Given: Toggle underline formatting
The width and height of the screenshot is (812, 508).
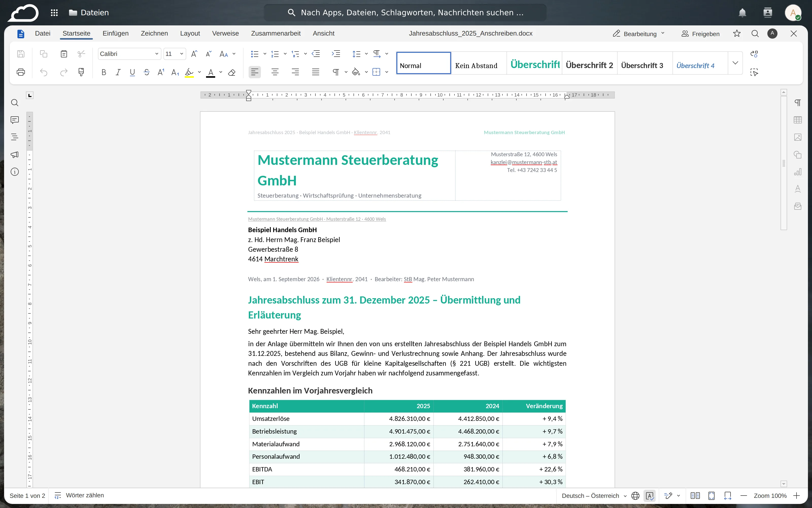Looking at the screenshot, I should point(132,72).
